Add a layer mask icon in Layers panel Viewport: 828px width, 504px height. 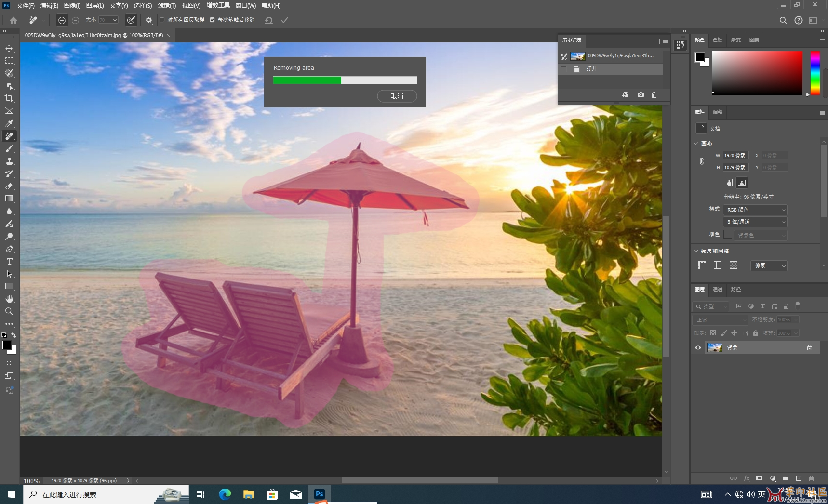pos(759,478)
